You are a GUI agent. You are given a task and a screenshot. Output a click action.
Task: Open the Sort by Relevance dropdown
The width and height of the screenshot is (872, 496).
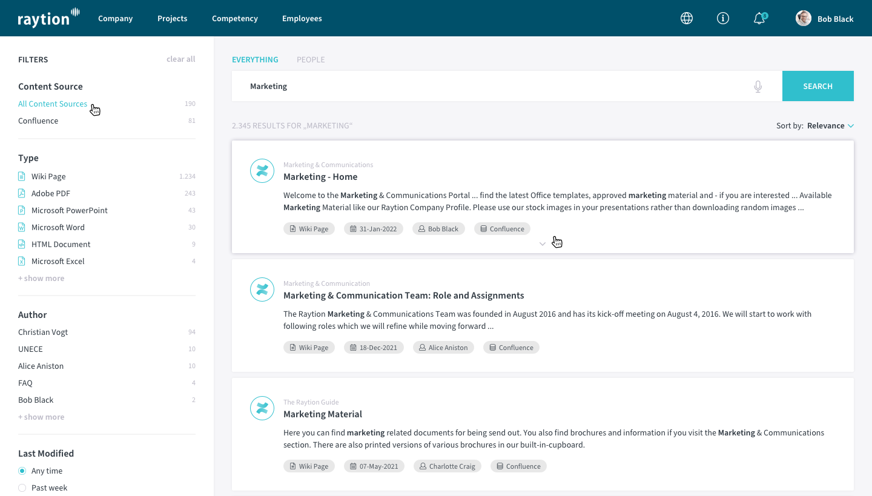pyautogui.click(x=830, y=126)
